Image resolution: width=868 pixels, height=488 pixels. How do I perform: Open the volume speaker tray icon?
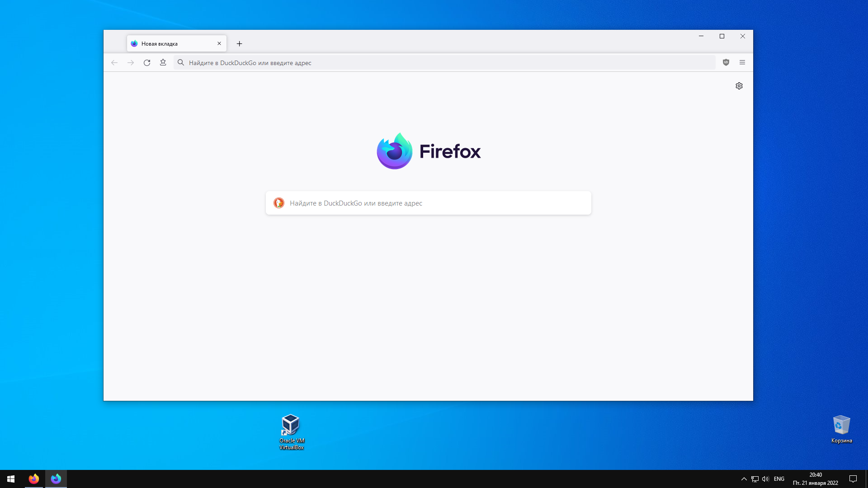[765, 479]
